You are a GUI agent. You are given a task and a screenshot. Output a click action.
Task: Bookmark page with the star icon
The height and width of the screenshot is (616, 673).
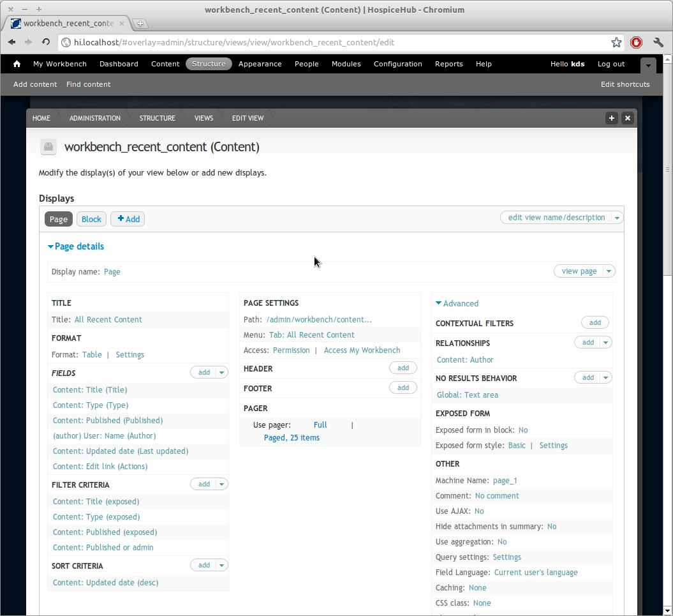(x=616, y=42)
